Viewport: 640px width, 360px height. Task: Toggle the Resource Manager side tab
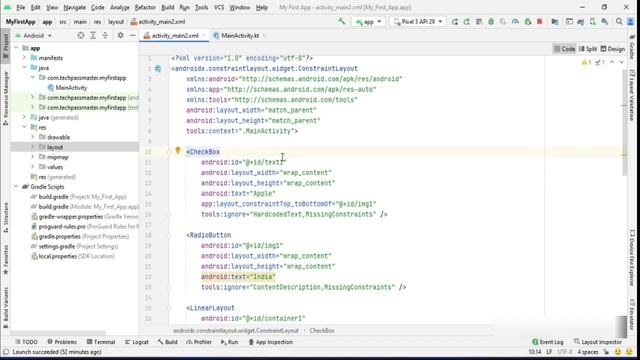pyautogui.click(x=6, y=98)
